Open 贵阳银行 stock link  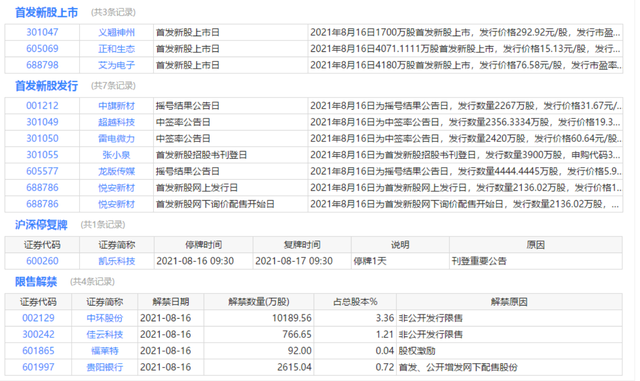104,367
